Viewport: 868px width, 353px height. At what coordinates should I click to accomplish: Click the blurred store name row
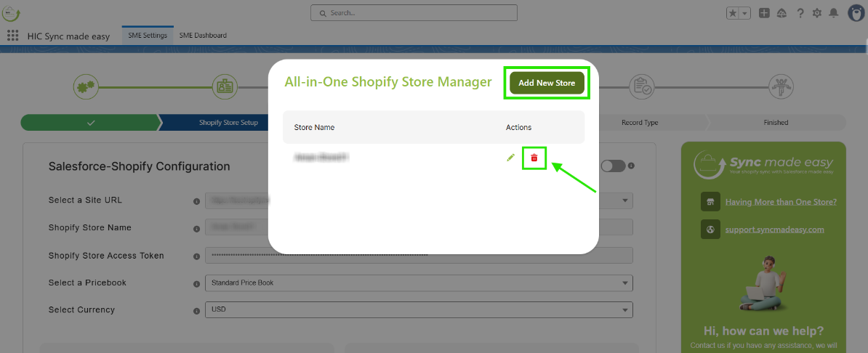click(321, 158)
